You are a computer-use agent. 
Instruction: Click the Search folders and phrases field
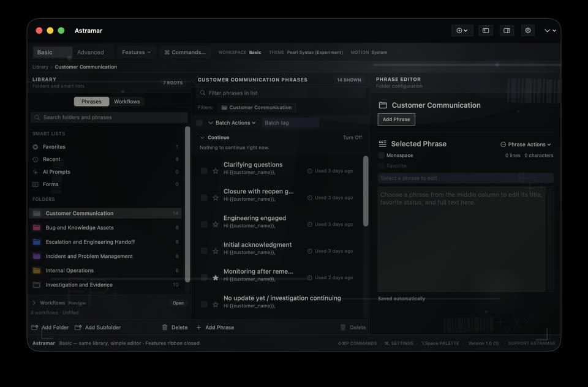tap(109, 118)
